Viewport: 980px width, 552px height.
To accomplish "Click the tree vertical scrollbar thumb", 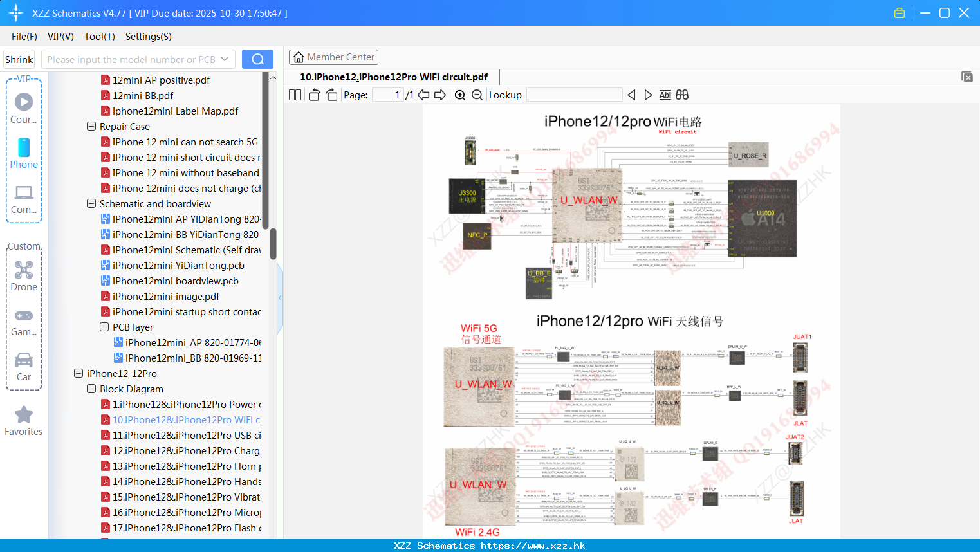I will click(273, 244).
